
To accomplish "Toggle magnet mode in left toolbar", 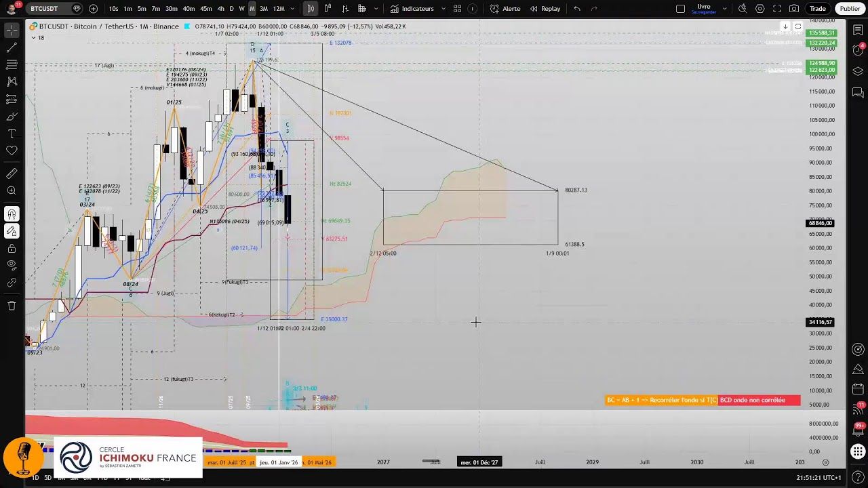I will pyautogui.click(x=12, y=214).
